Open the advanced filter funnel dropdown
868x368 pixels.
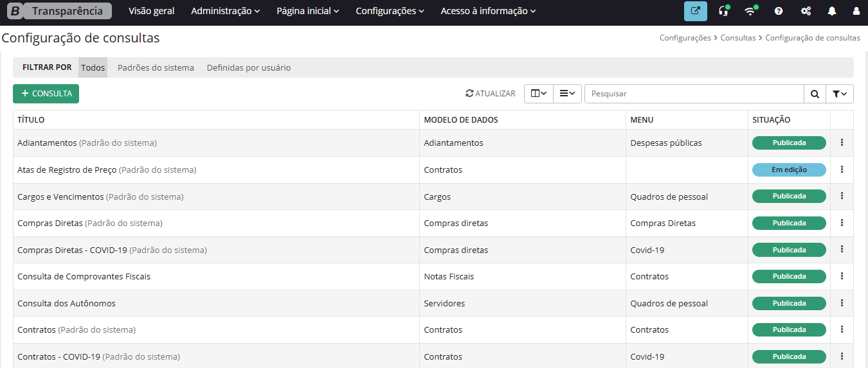coord(839,94)
